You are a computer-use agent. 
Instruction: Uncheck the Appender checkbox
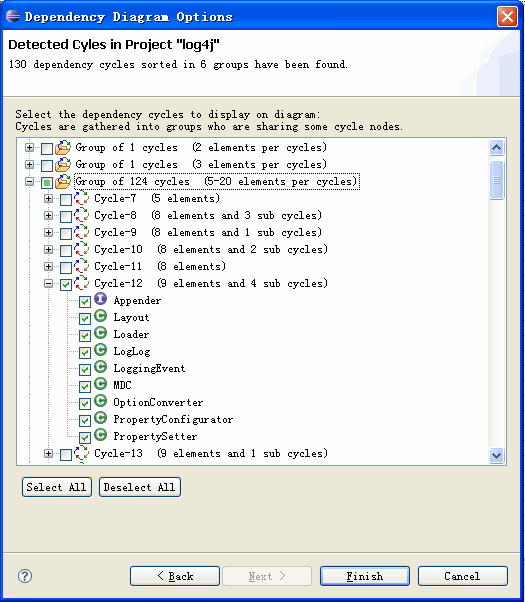pos(85,302)
